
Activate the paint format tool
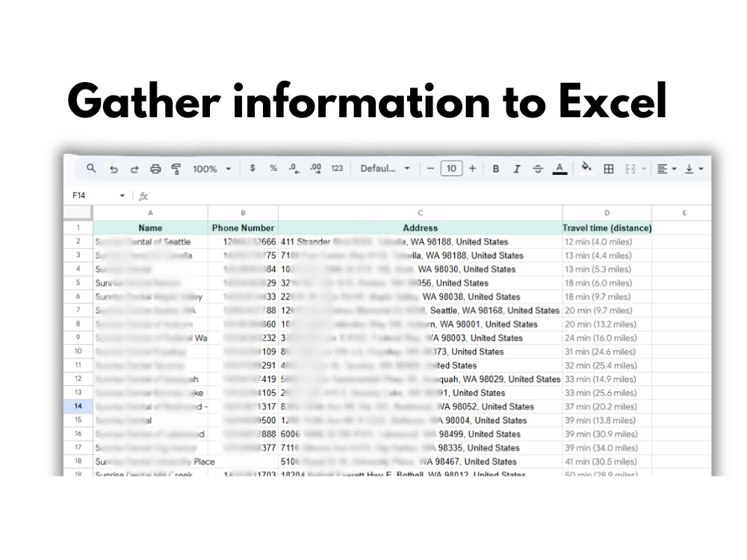[176, 169]
